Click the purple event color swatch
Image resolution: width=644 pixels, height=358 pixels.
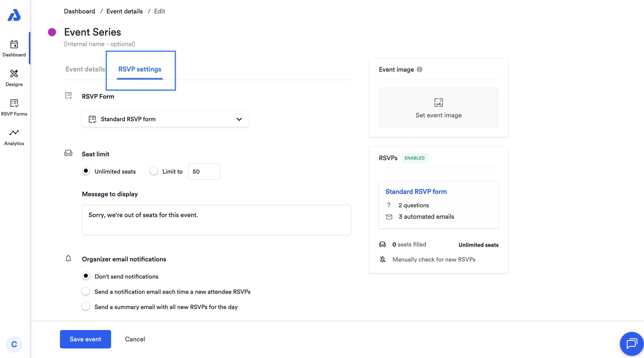click(52, 32)
